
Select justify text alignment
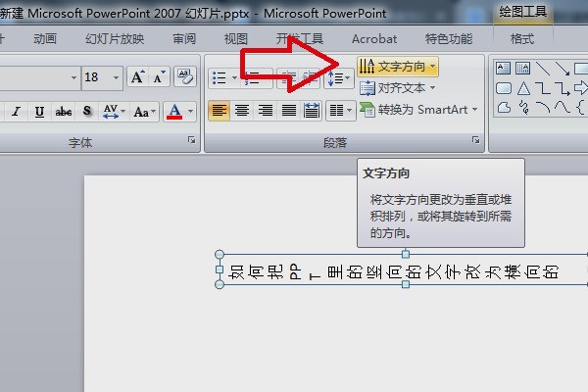pos(289,111)
